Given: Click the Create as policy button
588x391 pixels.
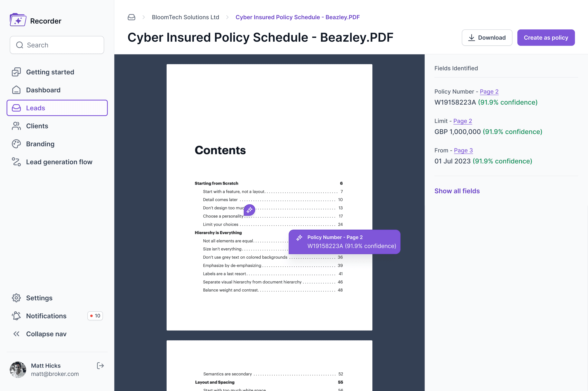Looking at the screenshot, I should tap(546, 38).
